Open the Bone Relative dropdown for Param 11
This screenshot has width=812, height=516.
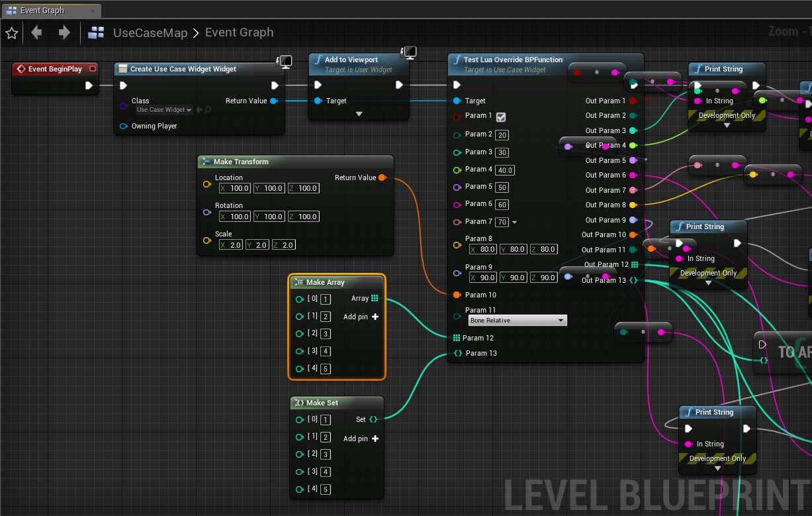coord(518,321)
